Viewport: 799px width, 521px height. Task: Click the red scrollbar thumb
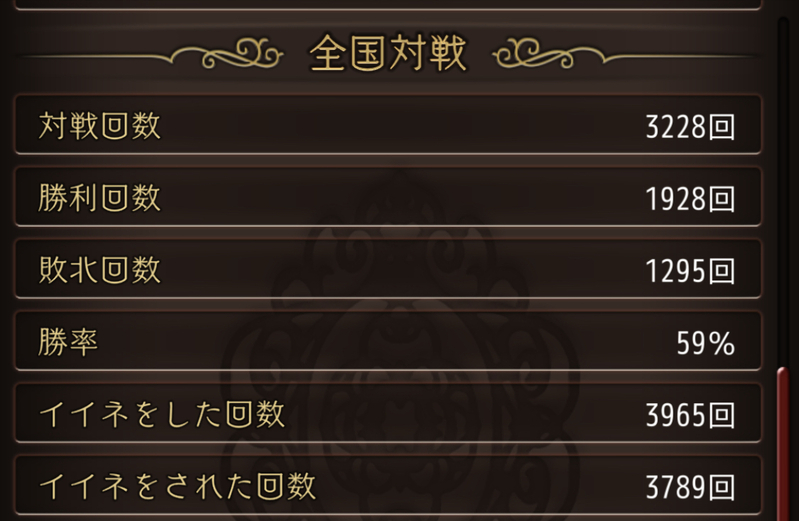click(x=783, y=440)
